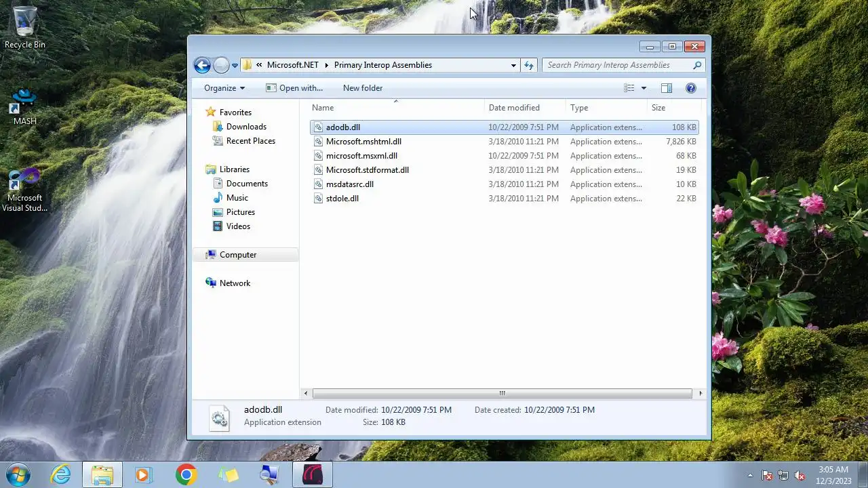Open the Videos library
868x488 pixels.
pos(238,226)
